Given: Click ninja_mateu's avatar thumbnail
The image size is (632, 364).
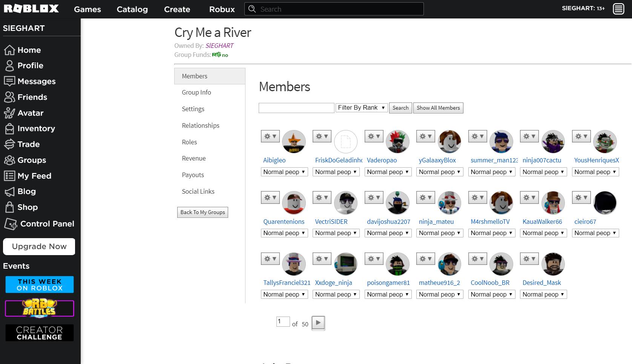Looking at the screenshot, I should (x=449, y=203).
